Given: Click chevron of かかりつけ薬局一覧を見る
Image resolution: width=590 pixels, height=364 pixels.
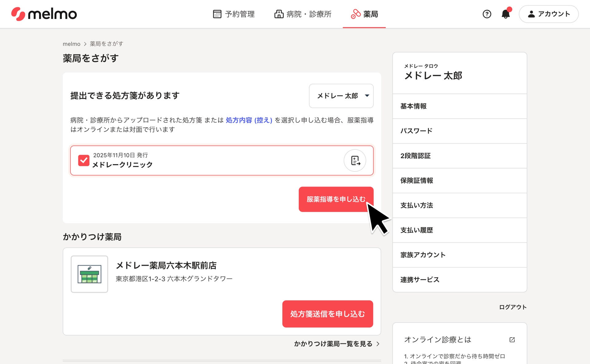Looking at the screenshot, I should pos(378,344).
